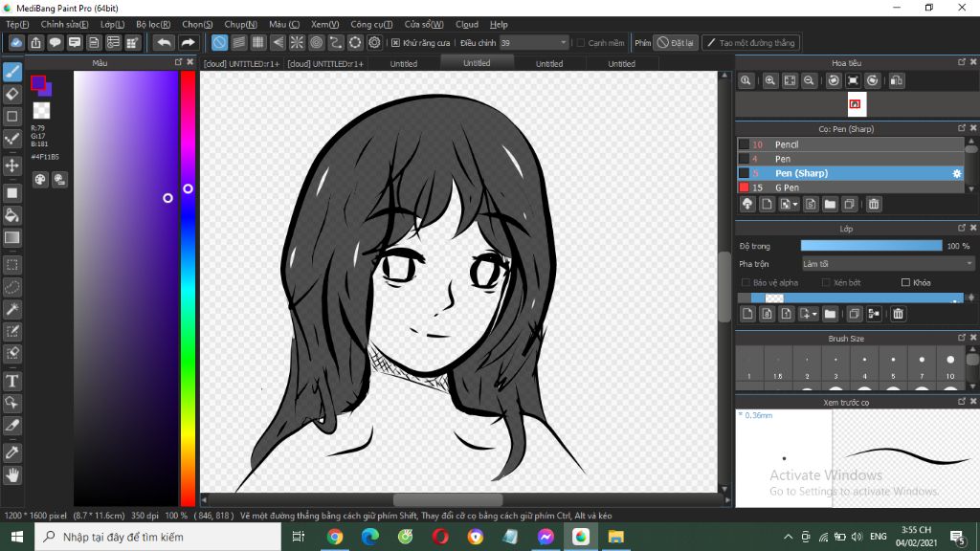Open Google Chrome from the taskbar
This screenshot has width=980, height=551.
click(334, 537)
